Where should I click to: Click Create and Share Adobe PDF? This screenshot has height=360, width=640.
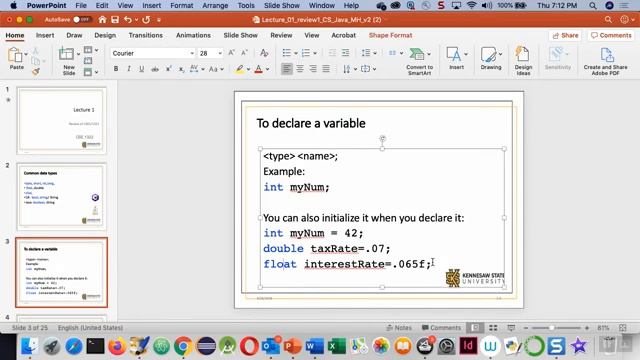[x=605, y=61]
